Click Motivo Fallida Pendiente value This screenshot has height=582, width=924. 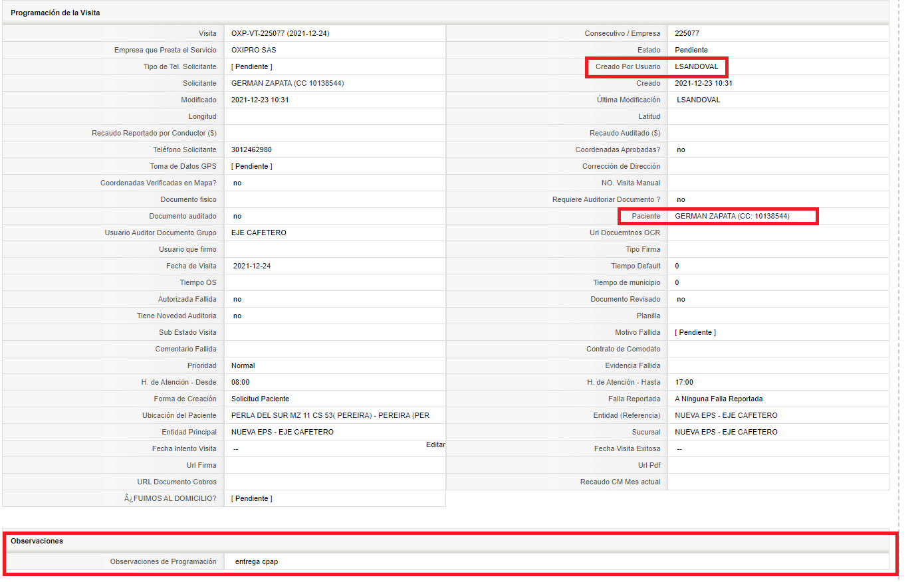point(695,332)
